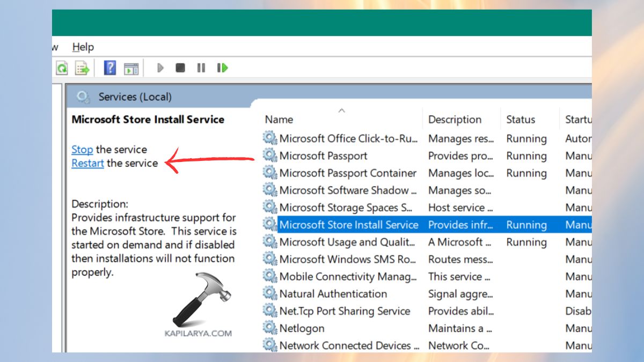Select the Net.Tcp Port Sharing Service row

click(x=344, y=311)
